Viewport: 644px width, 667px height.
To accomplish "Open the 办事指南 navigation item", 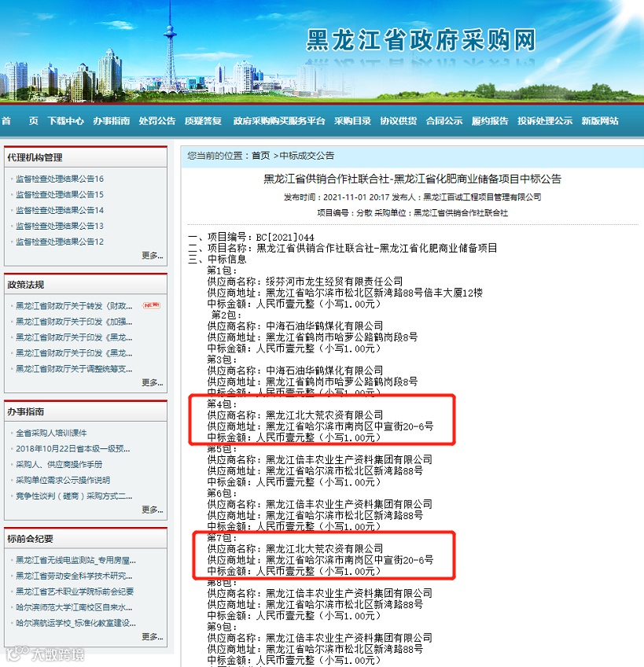I will (112, 121).
